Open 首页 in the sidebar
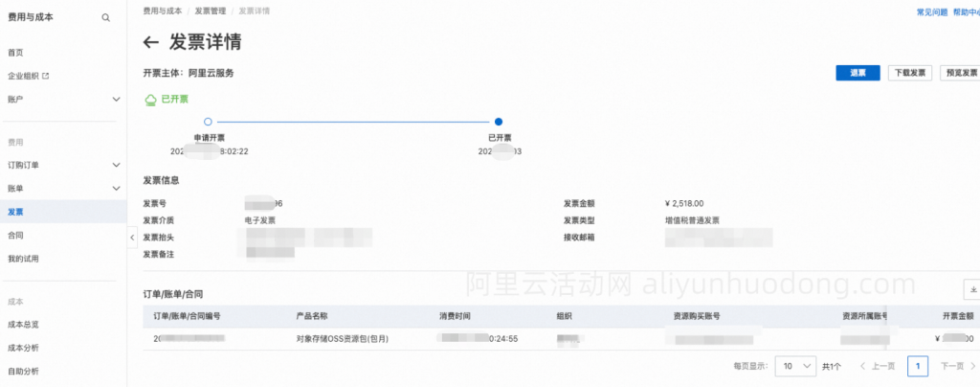The height and width of the screenshot is (387, 980). click(x=16, y=53)
